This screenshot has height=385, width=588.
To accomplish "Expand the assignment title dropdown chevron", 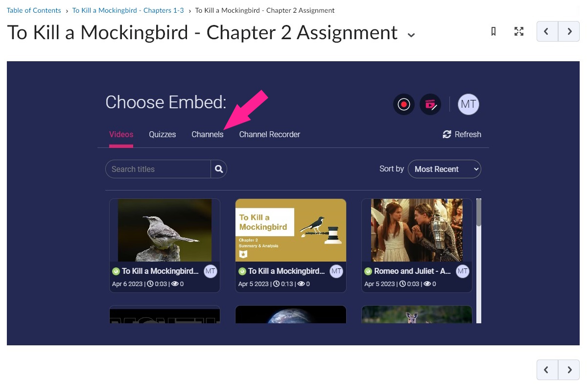I will pyautogui.click(x=411, y=35).
